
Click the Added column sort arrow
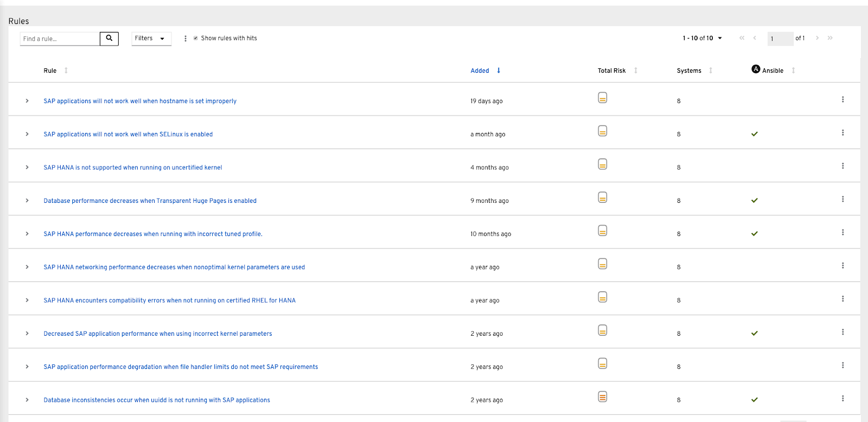click(x=499, y=71)
